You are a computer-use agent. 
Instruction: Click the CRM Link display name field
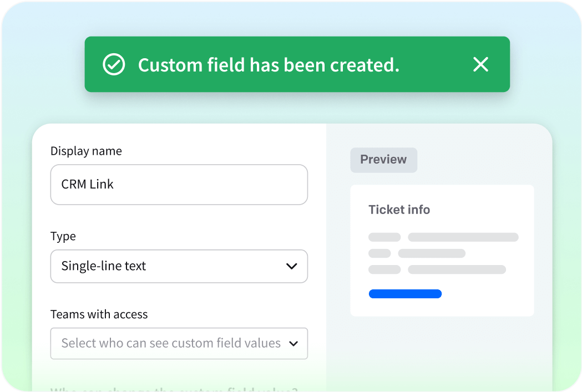click(x=179, y=185)
